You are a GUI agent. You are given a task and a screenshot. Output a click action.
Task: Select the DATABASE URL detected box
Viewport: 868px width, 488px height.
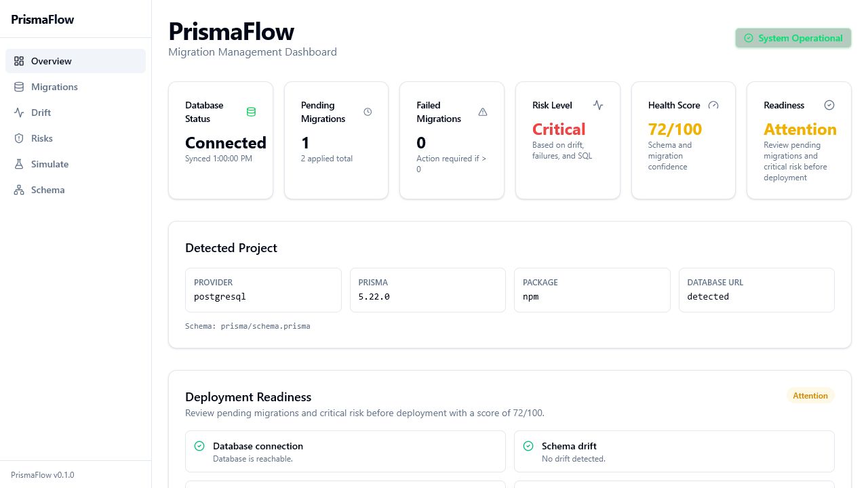[757, 290]
